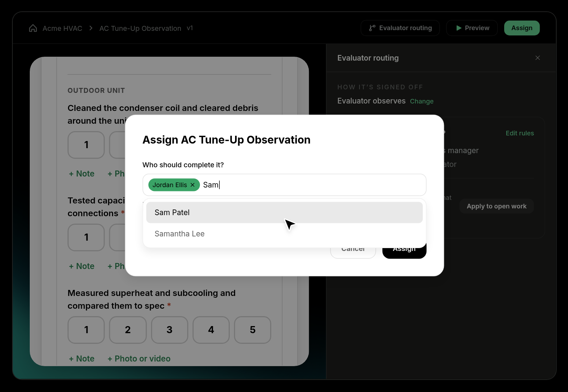Rate condenser coil cleaning as 1

[x=86, y=145]
